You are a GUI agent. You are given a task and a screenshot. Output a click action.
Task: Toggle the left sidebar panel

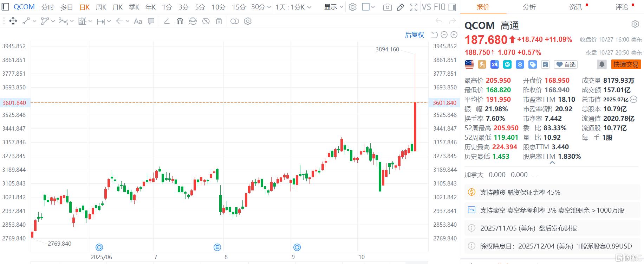pyautogui.click(x=5, y=7)
